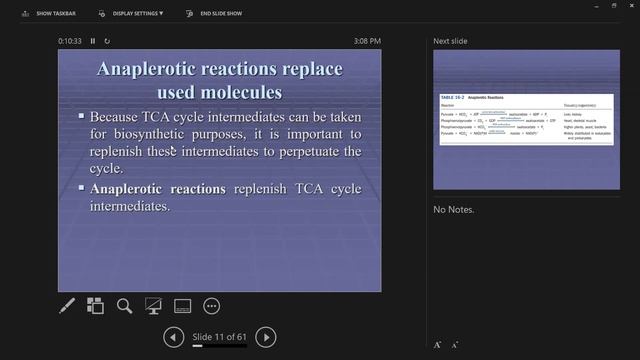
Task: Select the pen and laser pointer tool
Action: [67, 306]
